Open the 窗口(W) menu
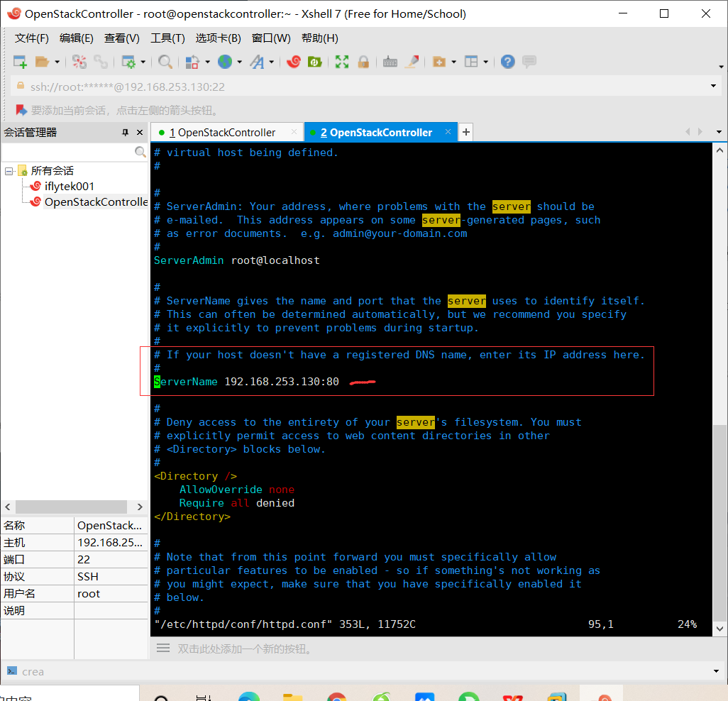 point(271,38)
